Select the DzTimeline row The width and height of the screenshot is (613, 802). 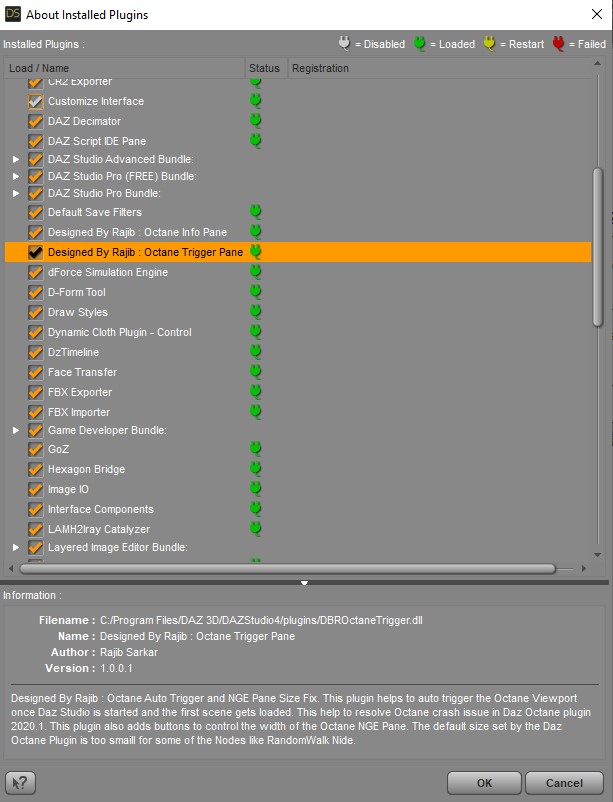(298, 352)
